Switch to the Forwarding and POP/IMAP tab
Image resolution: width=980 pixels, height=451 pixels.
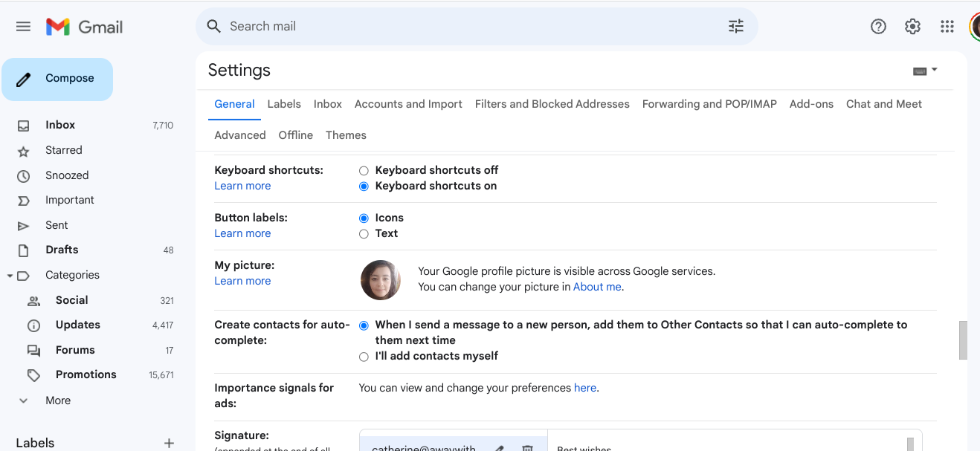709,104
